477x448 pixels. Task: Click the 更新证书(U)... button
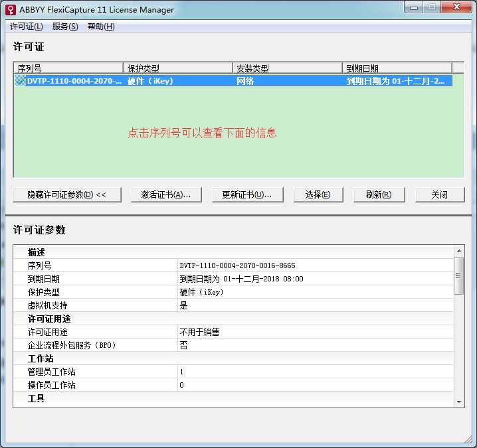tap(247, 194)
